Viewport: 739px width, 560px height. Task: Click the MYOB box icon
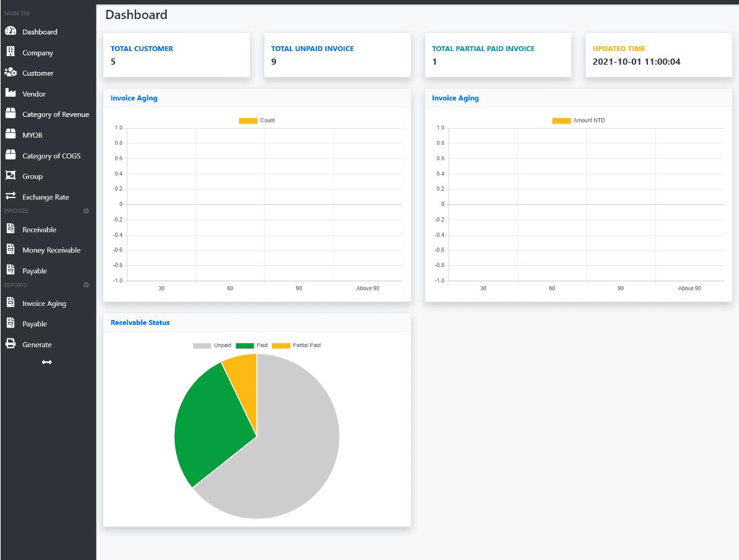(x=10, y=135)
